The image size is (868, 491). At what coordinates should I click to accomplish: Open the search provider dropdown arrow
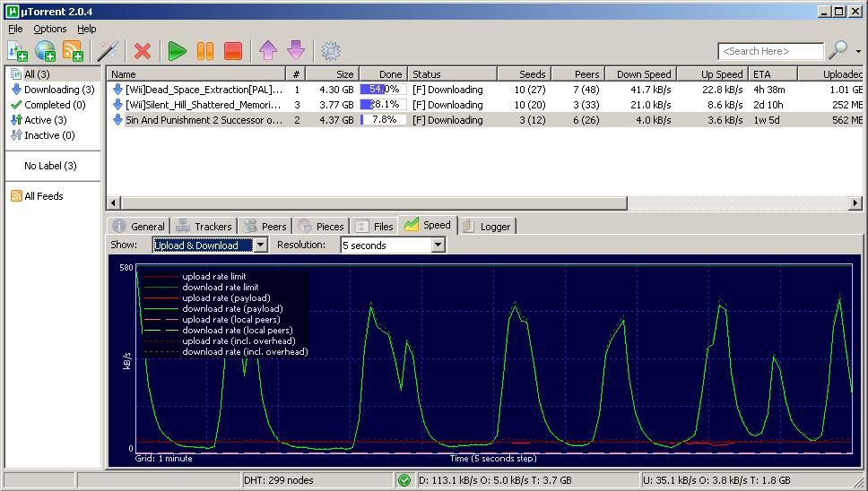(x=859, y=51)
